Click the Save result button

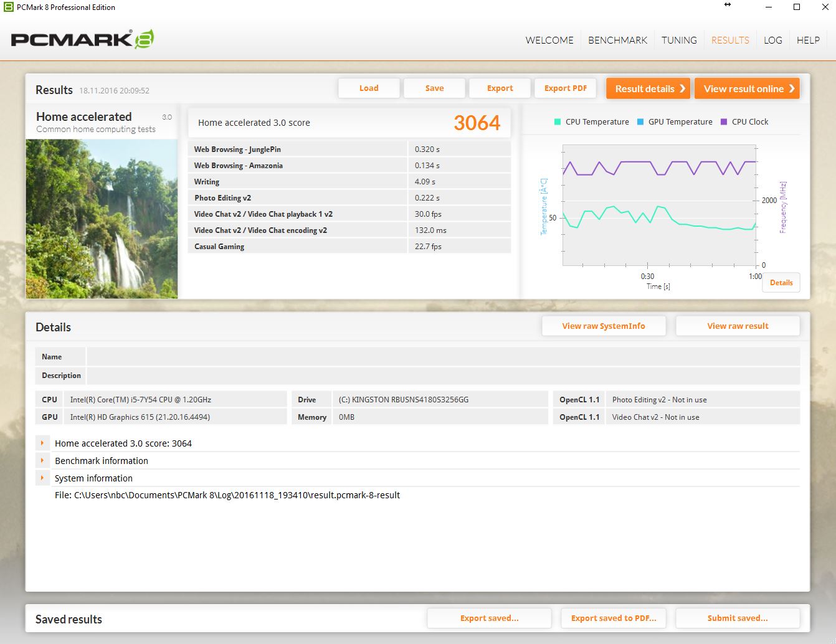pos(434,88)
